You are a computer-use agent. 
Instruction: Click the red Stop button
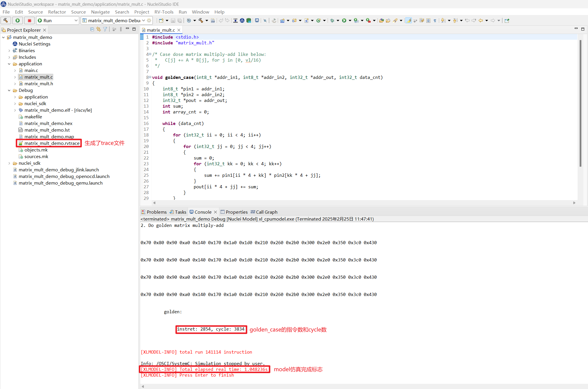pos(29,20)
